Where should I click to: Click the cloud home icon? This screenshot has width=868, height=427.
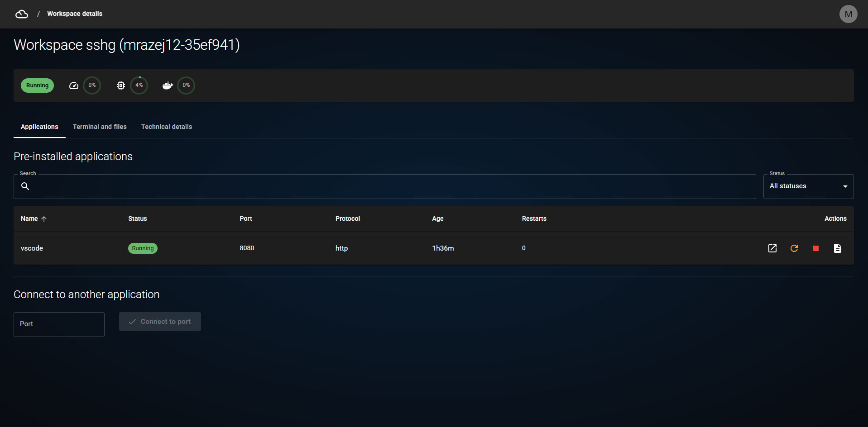click(22, 14)
